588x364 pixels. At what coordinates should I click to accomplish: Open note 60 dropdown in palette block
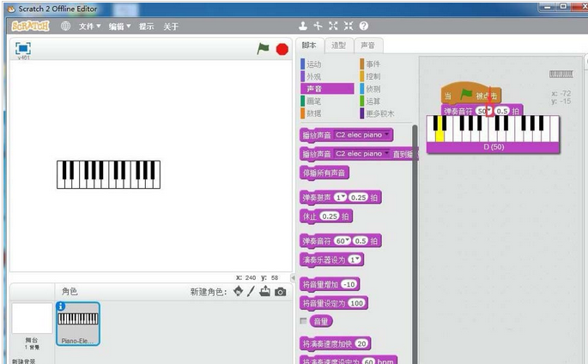pos(348,240)
